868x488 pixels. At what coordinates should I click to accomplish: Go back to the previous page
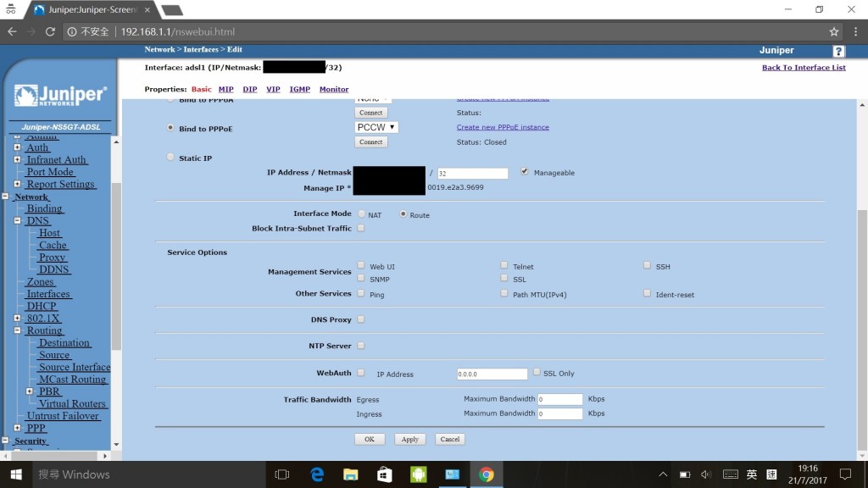(x=12, y=31)
